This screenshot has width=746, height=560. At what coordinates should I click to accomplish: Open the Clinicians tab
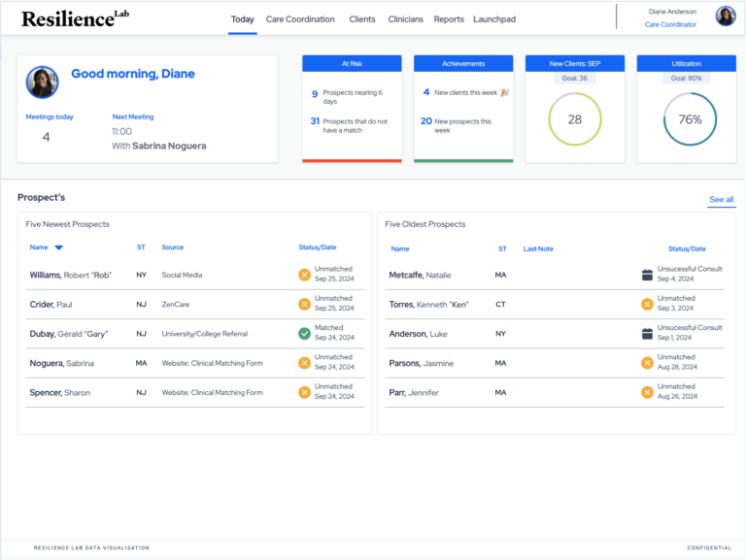pos(405,19)
